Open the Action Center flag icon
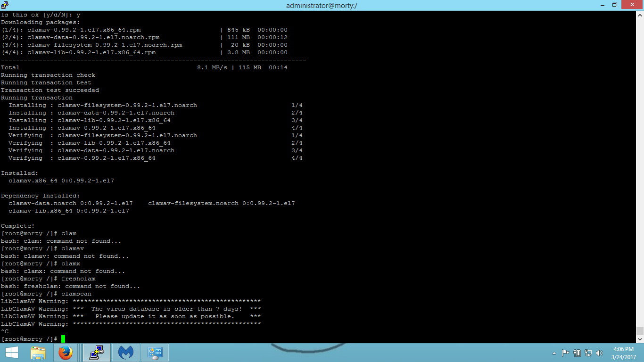Viewport: 644px width, 362px height. click(566, 353)
